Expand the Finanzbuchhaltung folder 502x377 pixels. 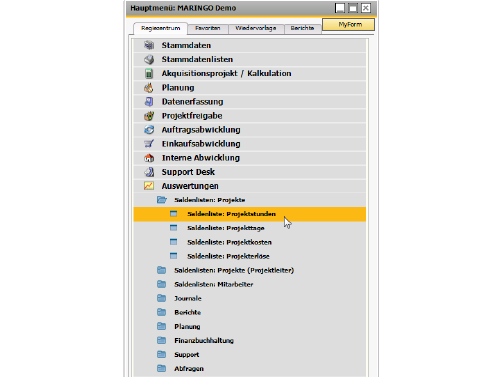(250, 340)
